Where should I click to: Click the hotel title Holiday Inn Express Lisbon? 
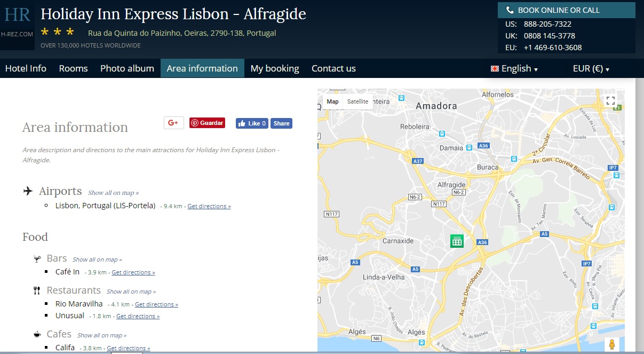pyautogui.click(x=173, y=14)
